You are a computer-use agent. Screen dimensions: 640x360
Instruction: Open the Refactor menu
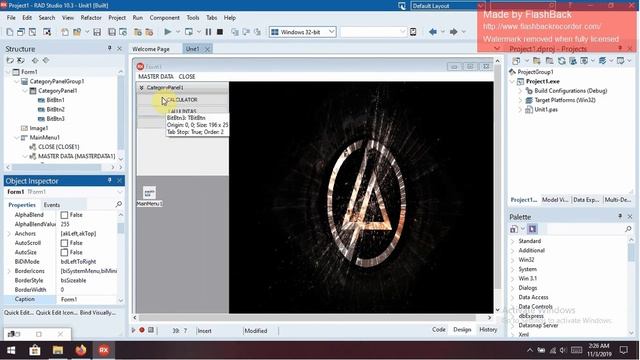coord(91,18)
